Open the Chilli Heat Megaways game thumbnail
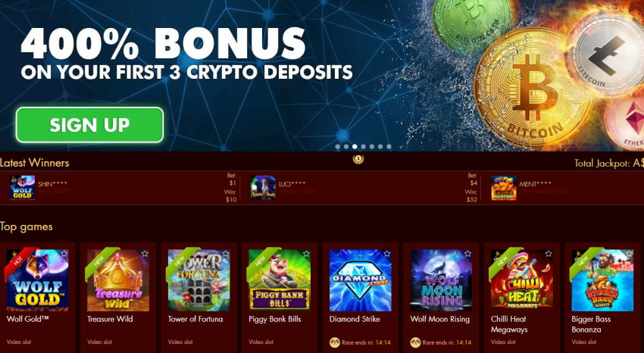 [x=521, y=280]
